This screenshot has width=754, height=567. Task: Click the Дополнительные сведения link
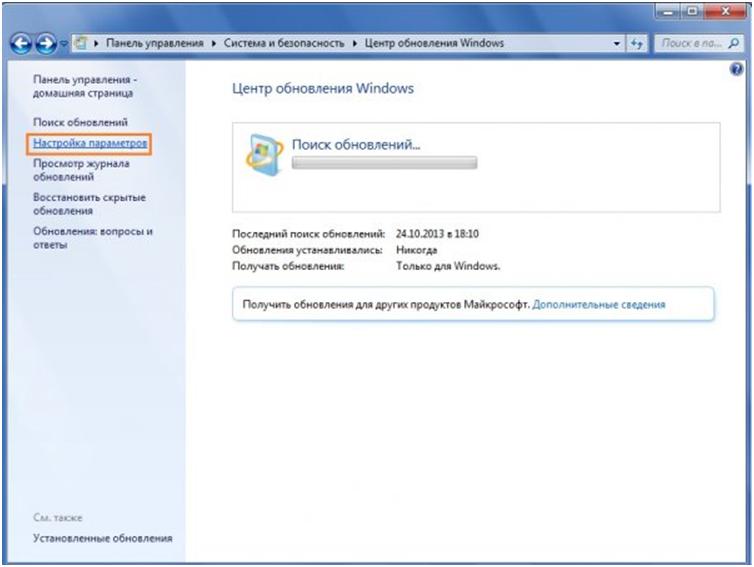[x=599, y=304]
